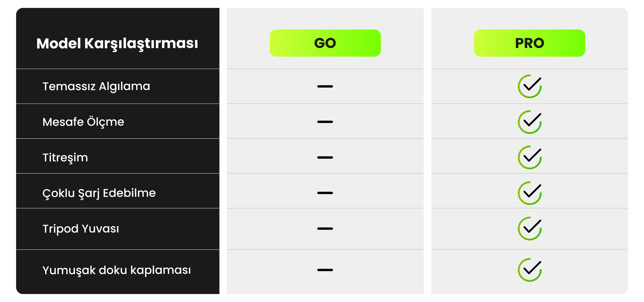Click the Çoklu Şarj Edebilme label

coord(99,193)
